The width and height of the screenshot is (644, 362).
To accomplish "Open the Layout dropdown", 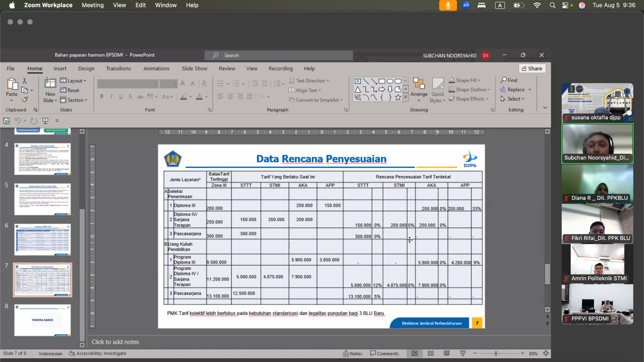I will (73, 81).
